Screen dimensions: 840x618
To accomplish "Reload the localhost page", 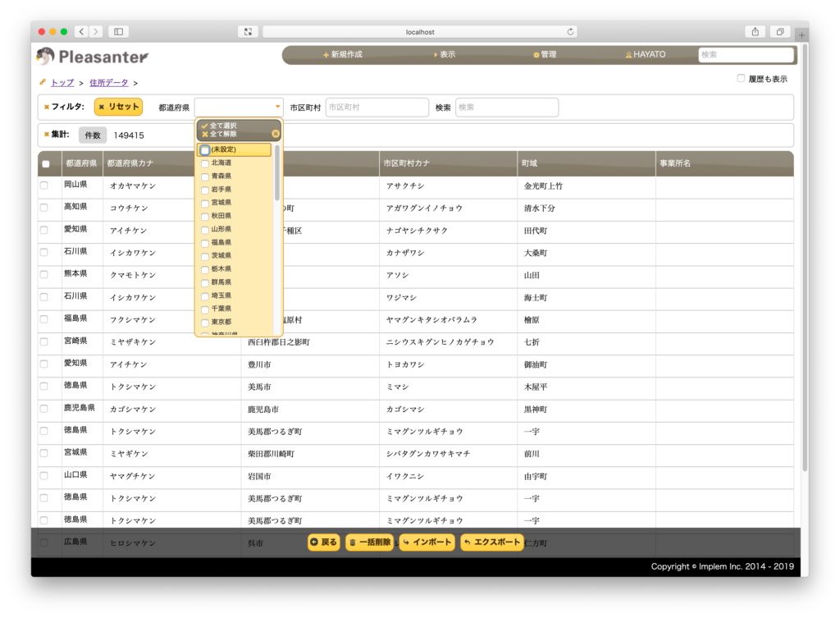I will pos(570,32).
